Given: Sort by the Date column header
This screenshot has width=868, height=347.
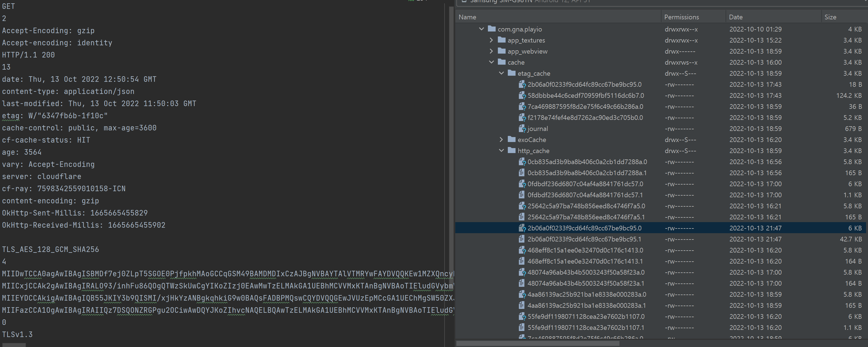Looking at the screenshot, I should pos(736,17).
